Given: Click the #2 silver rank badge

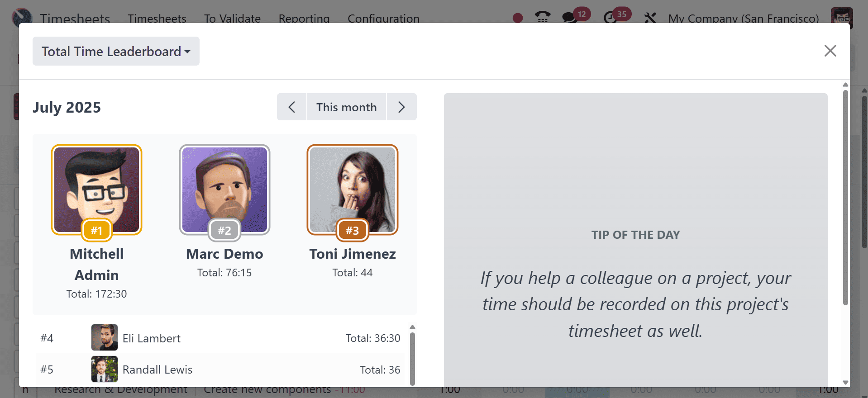Looking at the screenshot, I should coord(224,230).
